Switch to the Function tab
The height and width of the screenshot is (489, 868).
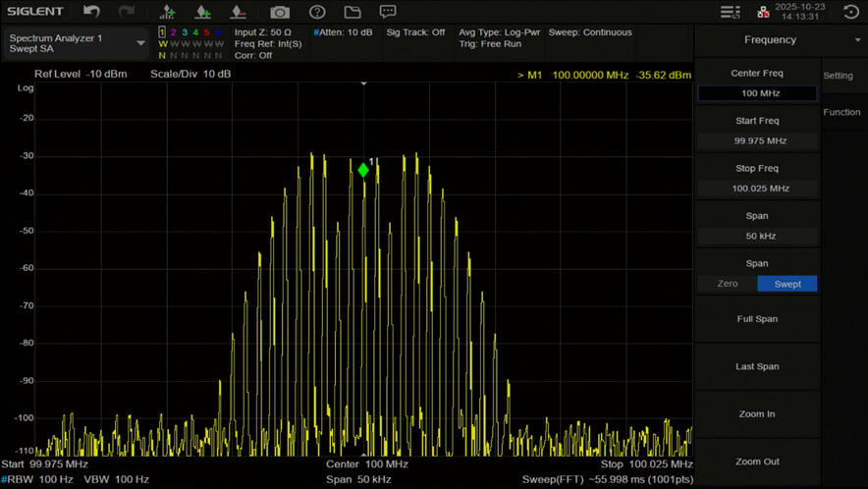pyautogui.click(x=841, y=112)
